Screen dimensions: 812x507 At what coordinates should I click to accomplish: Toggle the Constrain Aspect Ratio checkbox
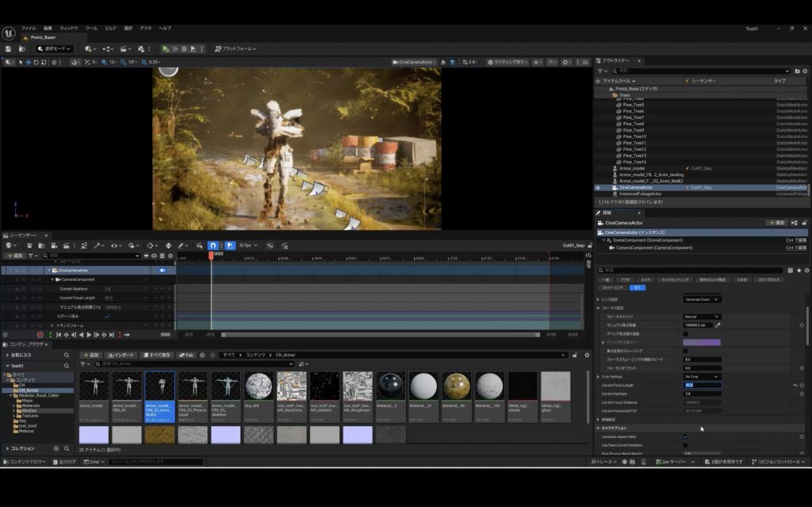click(x=685, y=437)
